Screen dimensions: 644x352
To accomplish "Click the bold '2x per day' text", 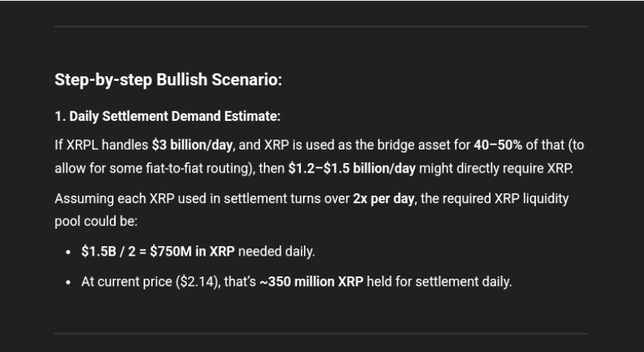I will coord(384,199).
